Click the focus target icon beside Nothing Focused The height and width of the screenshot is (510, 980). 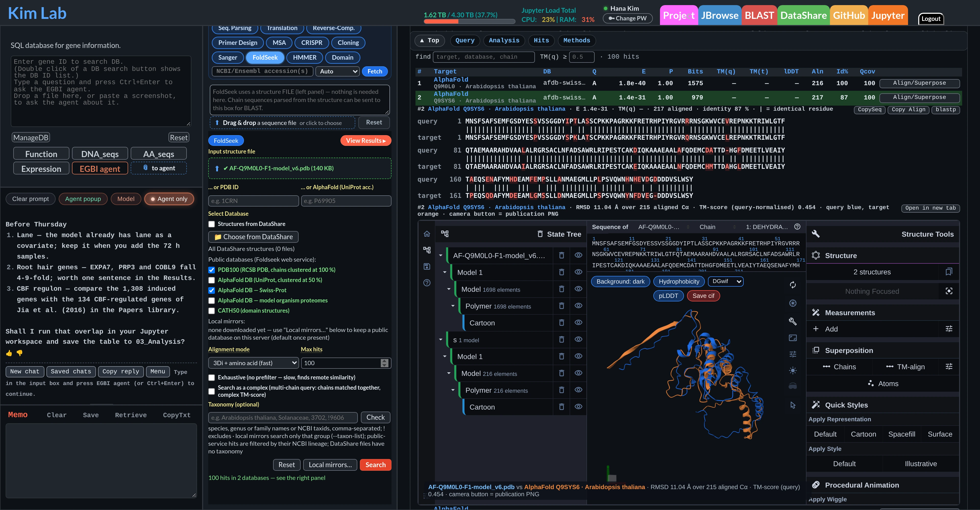pyautogui.click(x=949, y=291)
